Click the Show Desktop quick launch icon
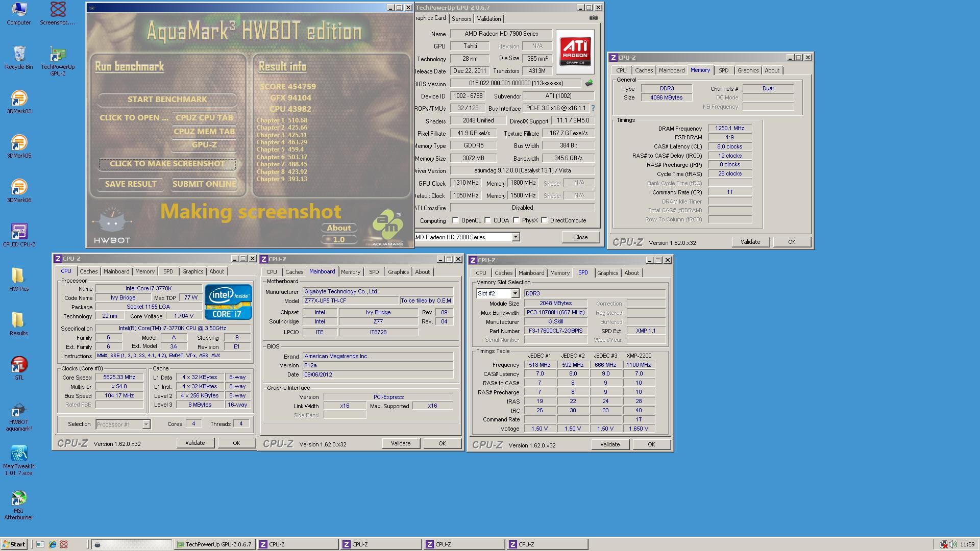The width and height of the screenshot is (980, 551). (40, 544)
